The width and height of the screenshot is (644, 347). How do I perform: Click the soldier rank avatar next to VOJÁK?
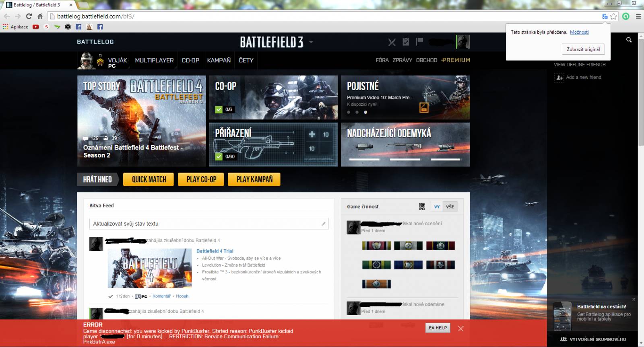coord(85,60)
